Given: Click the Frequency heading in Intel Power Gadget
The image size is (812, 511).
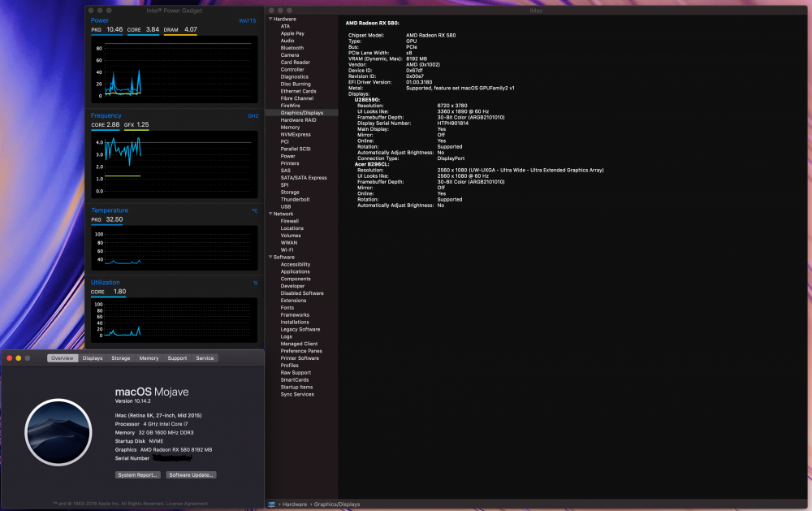Looking at the screenshot, I should click(x=106, y=115).
